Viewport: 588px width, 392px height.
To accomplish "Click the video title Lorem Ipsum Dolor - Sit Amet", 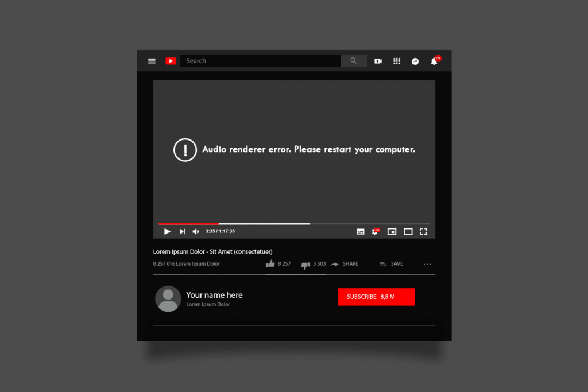I will [212, 252].
